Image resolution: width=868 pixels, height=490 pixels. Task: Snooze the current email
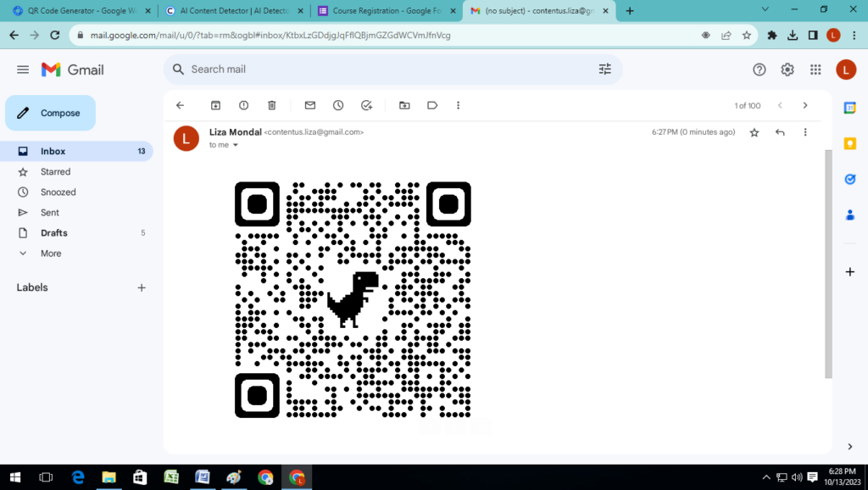[x=338, y=105]
